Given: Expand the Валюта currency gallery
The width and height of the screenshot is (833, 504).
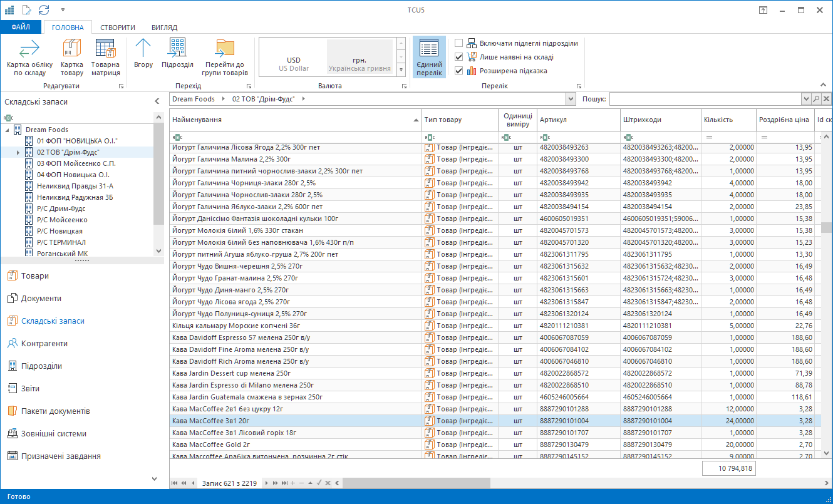Looking at the screenshot, I should pyautogui.click(x=401, y=70).
